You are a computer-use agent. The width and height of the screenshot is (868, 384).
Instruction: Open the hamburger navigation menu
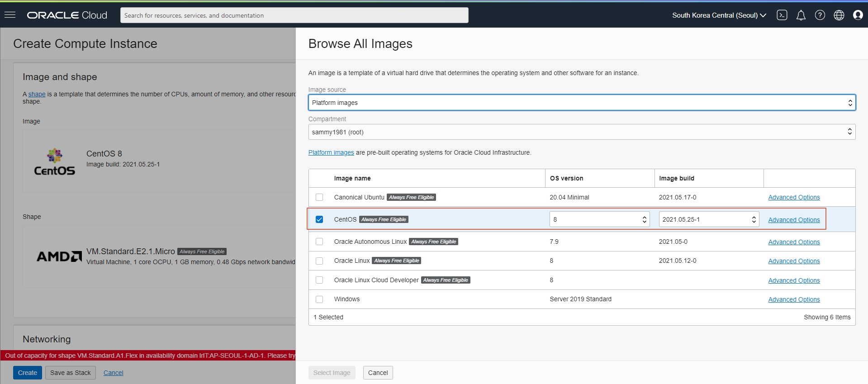pos(10,15)
